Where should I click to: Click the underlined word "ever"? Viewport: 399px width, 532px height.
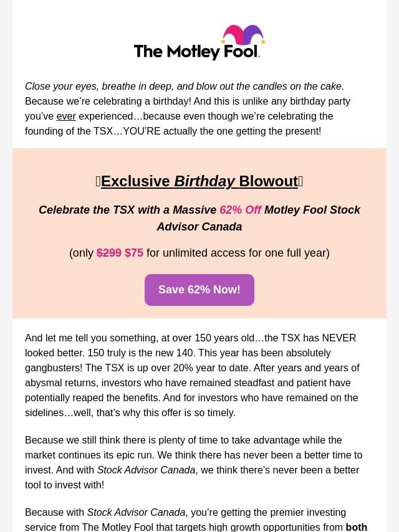pyautogui.click(x=66, y=116)
